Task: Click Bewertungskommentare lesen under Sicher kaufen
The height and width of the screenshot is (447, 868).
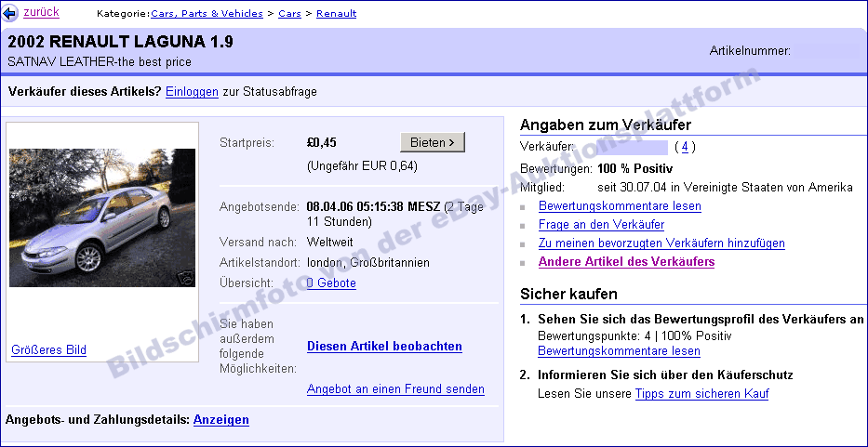Action: click(619, 351)
